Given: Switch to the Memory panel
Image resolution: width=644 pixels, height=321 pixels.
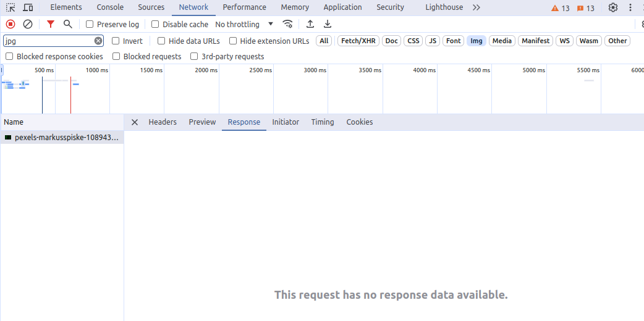Looking at the screenshot, I should (x=295, y=7).
